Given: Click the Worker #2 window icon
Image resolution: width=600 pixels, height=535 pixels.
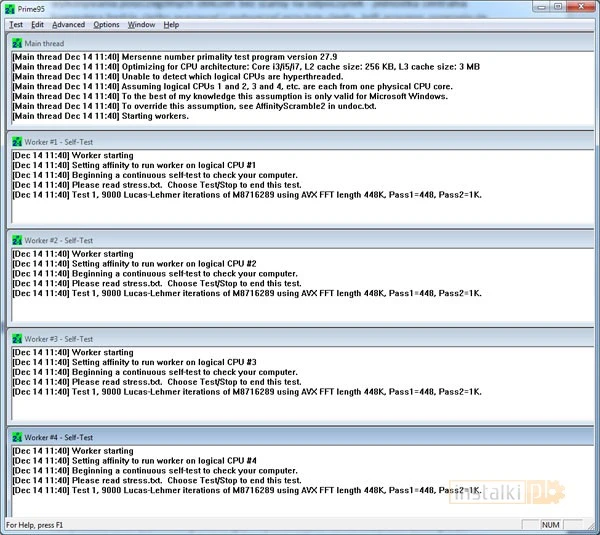Looking at the screenshot, I should [x=16, y=241].
